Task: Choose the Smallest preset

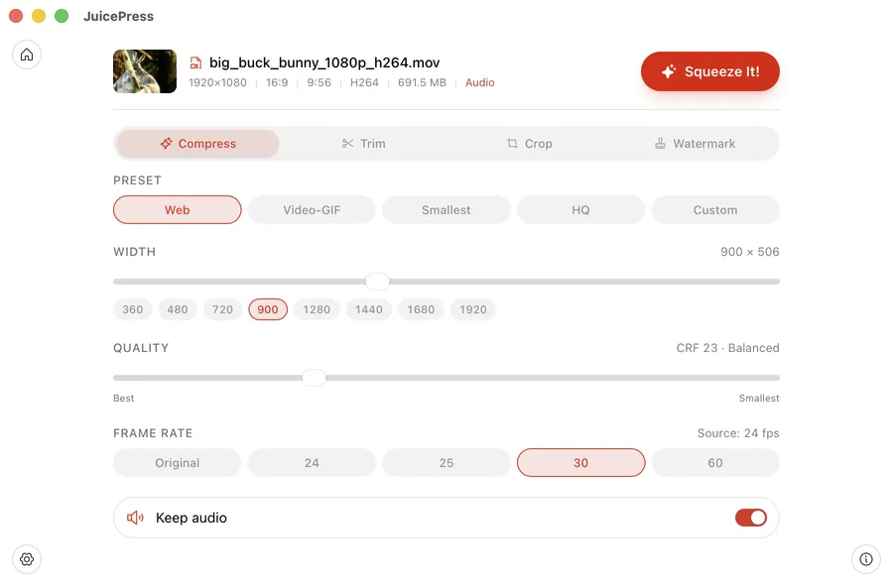Action: 446,210
